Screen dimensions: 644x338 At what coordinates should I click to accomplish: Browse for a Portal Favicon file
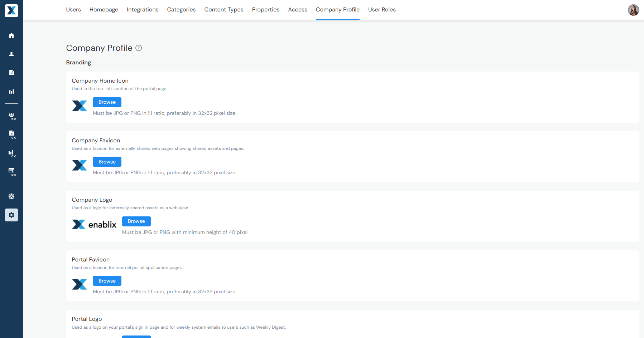[107, 281]
